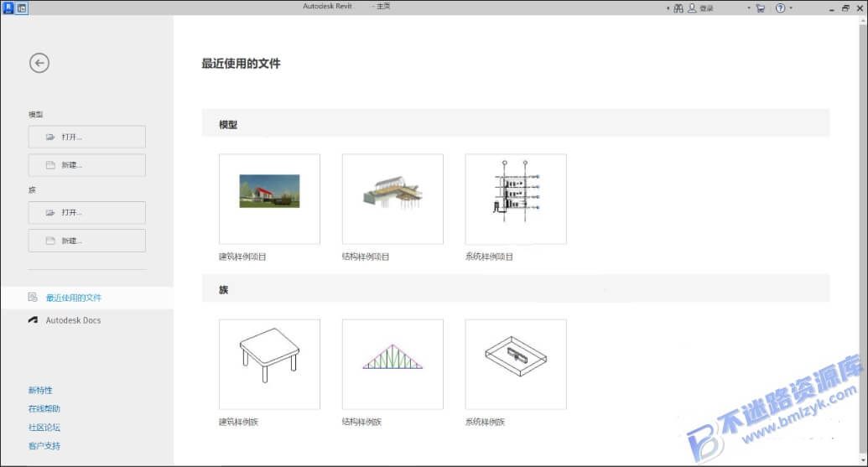Open 结构样例族 truss thumbnail
Viewport: 868px width, 467px height.
(x=392, y=364)
